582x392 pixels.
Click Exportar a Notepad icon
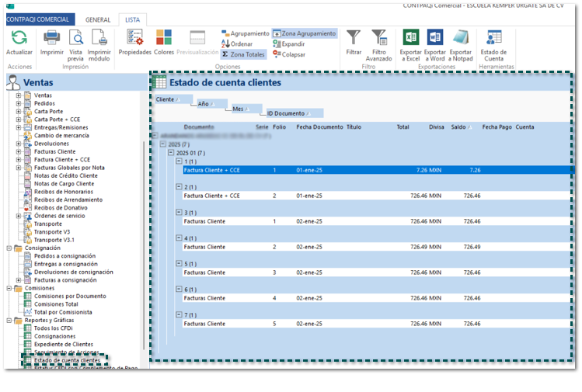tap(461, 37)
